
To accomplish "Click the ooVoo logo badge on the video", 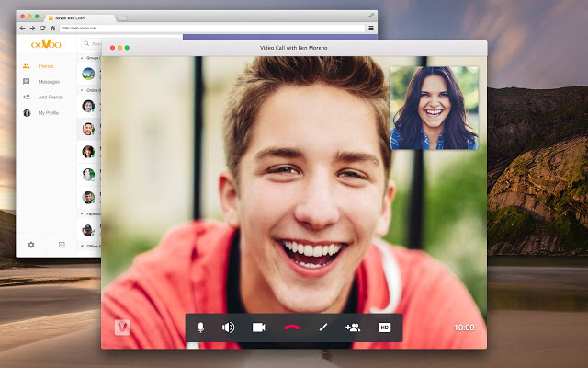I will click(x=122, y=328).
